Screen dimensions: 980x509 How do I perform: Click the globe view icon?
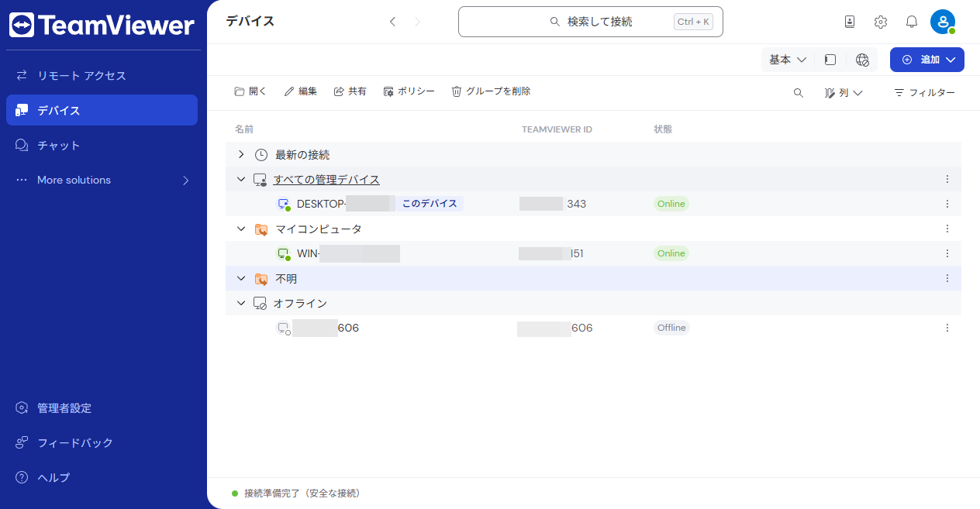point(862,60)
